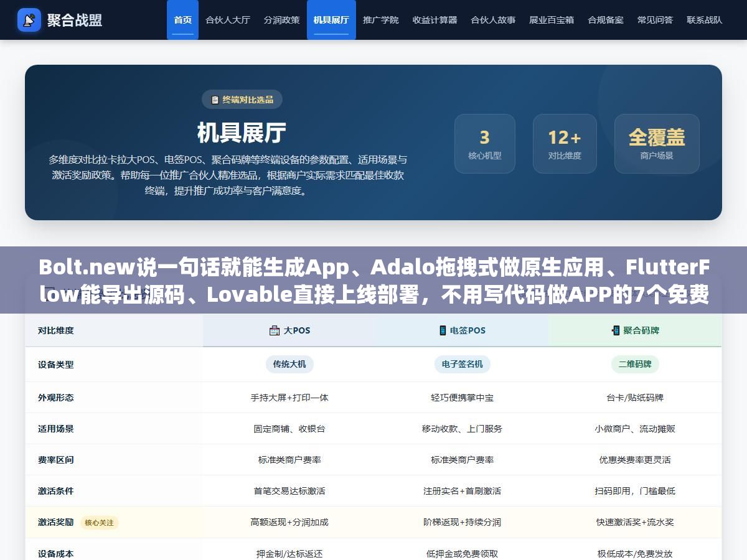Click the 二维码牌 pill tag
The image size is (747, 560).
coord(635,364)
